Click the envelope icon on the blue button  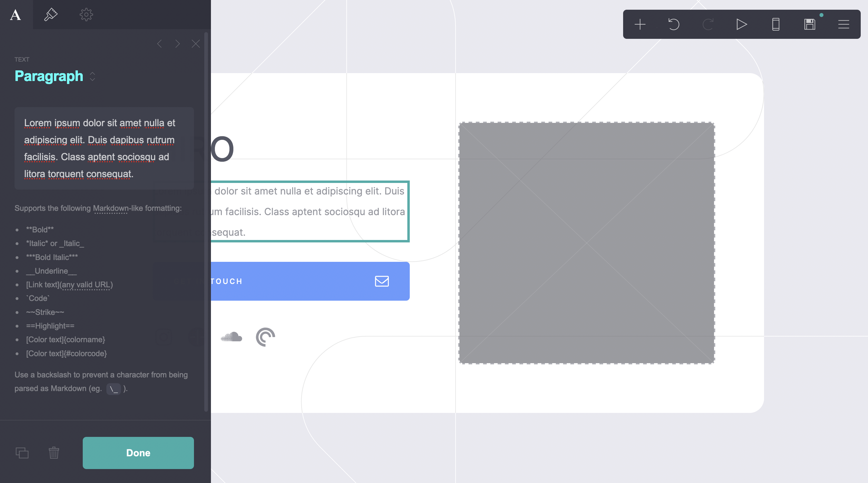click(382, 281)
